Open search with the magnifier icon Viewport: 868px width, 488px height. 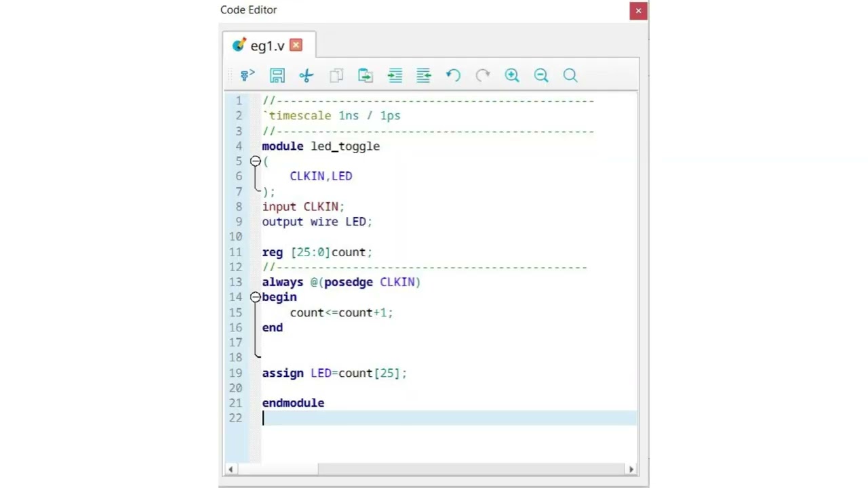click(x=570, y=75)
